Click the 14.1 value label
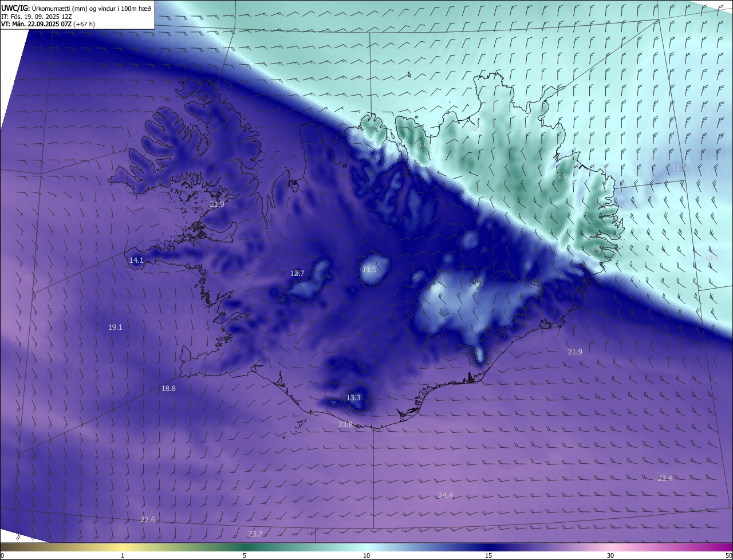Screen dimensions: 733x560 click(x=136, y=260)
